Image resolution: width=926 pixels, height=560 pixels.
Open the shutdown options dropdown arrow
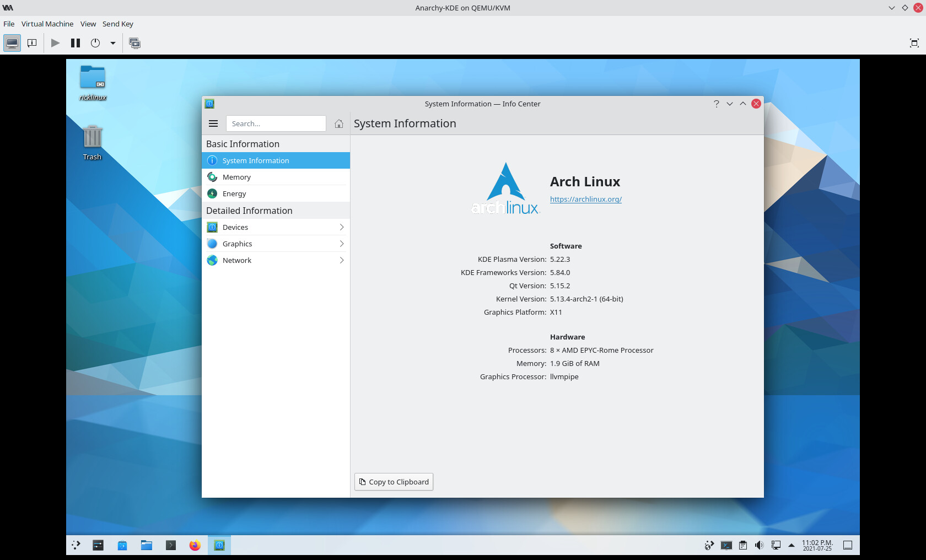click(x=113, y=43)
